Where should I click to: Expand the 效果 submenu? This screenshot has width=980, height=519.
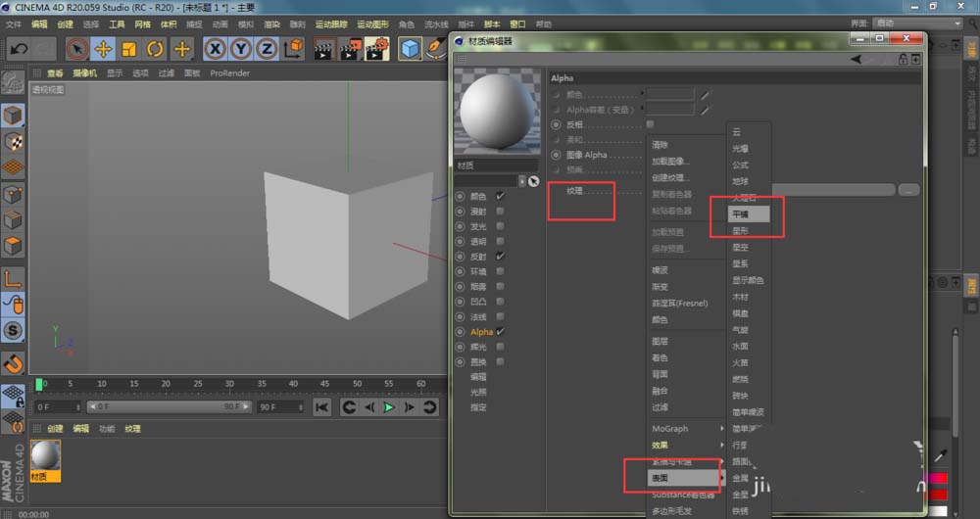[686, 445]
